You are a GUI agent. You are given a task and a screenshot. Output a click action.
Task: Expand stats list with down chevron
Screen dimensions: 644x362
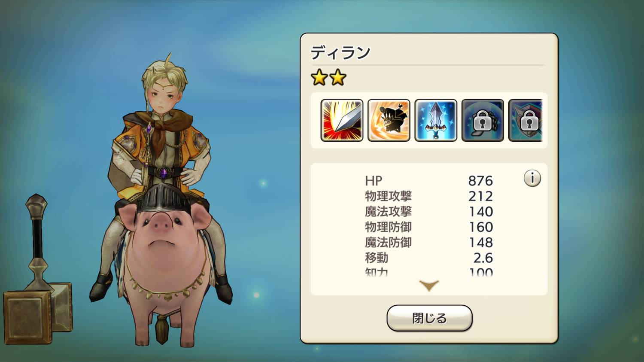tap(429, 286)
